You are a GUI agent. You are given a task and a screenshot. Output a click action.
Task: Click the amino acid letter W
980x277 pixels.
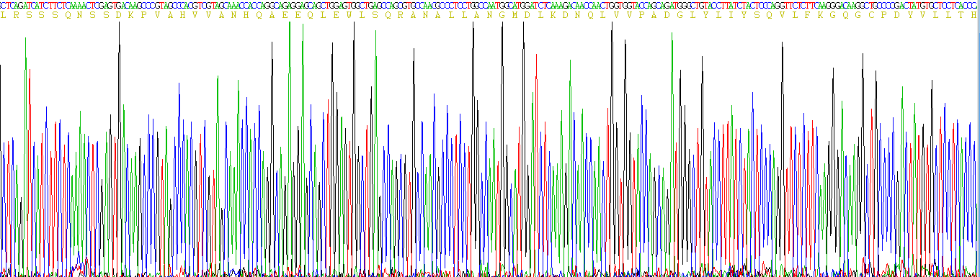[349, 15]
